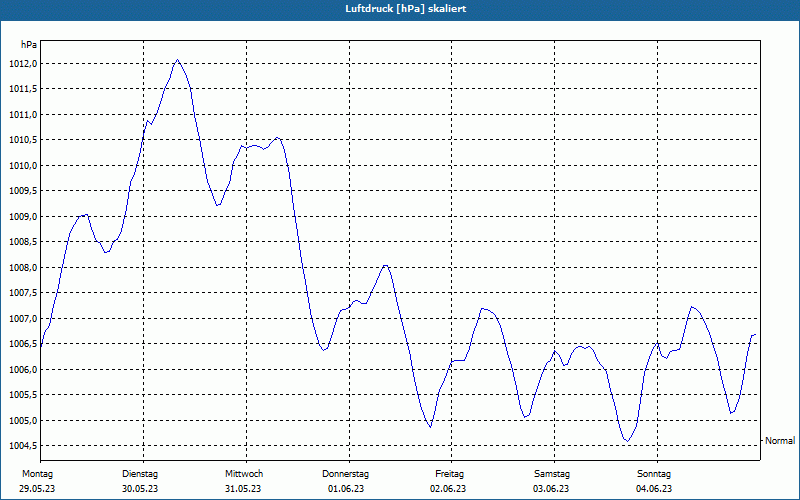Click the 'Dienstag' day label
This screenshot has height=500, width=800.
[x=140, y=474]
